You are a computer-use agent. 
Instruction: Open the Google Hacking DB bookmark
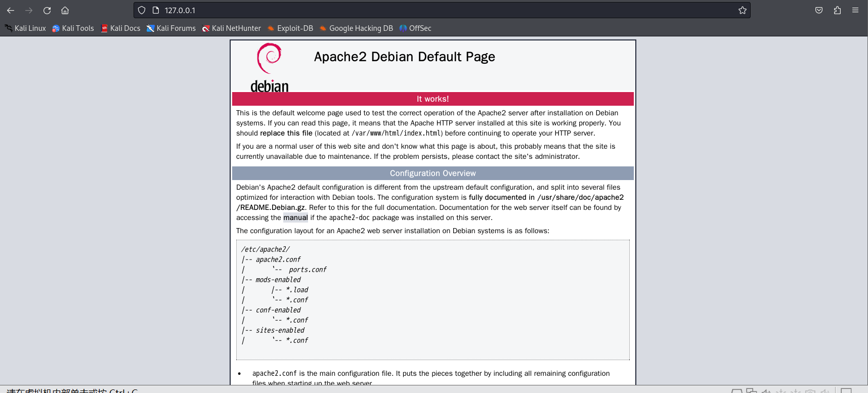[x=356, y=28]
